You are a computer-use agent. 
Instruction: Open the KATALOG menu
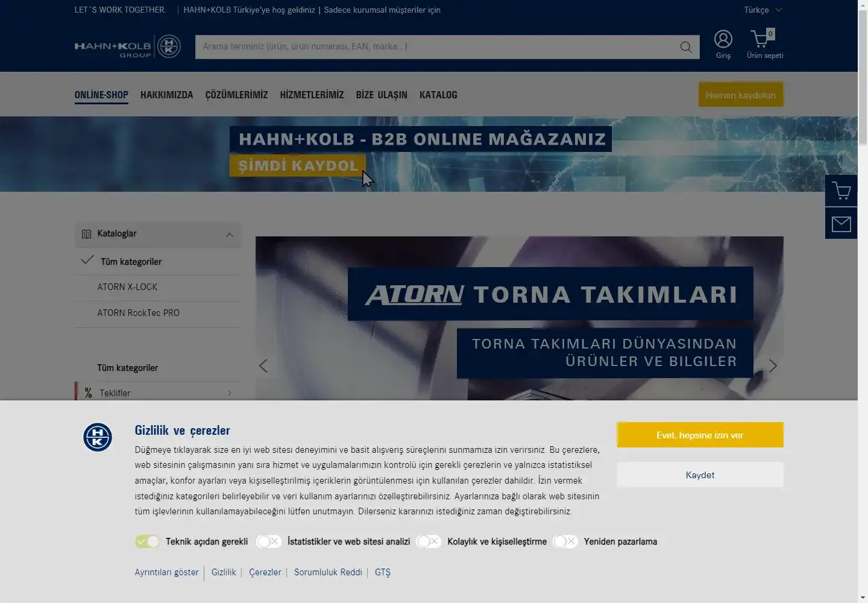point(438,95)
